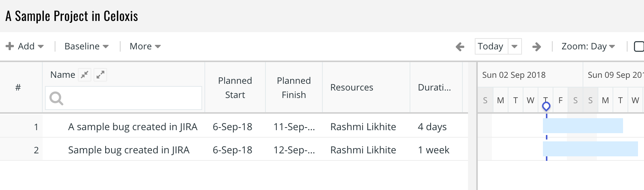Click the collapse all tasks icon

coord(85,75)
